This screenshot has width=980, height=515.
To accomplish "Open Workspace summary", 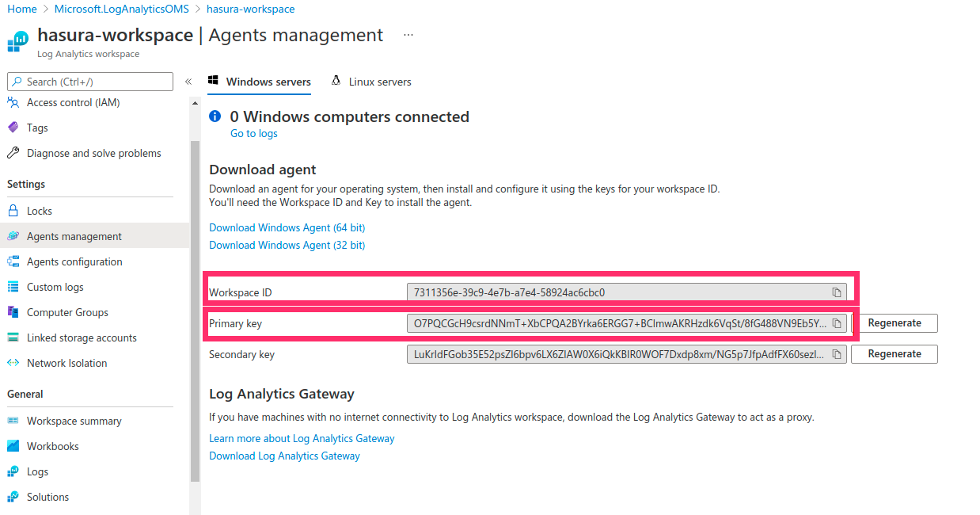I will click(74, 420).
